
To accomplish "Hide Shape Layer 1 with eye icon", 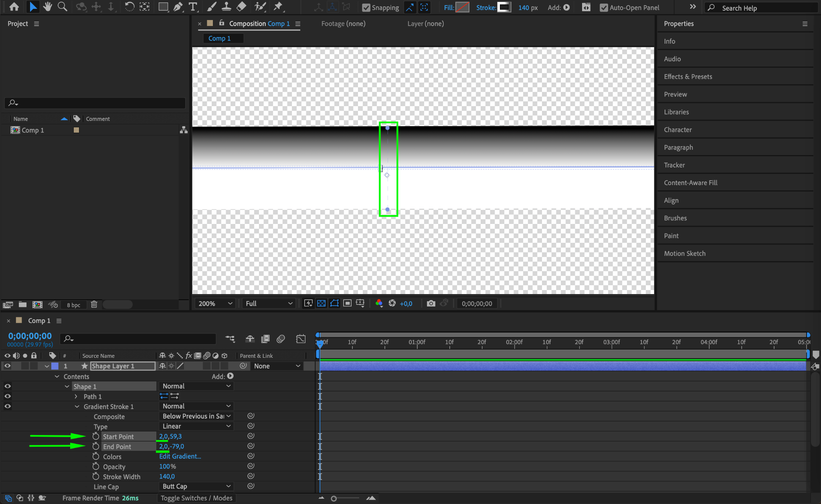I will click(x=7, y=366).
